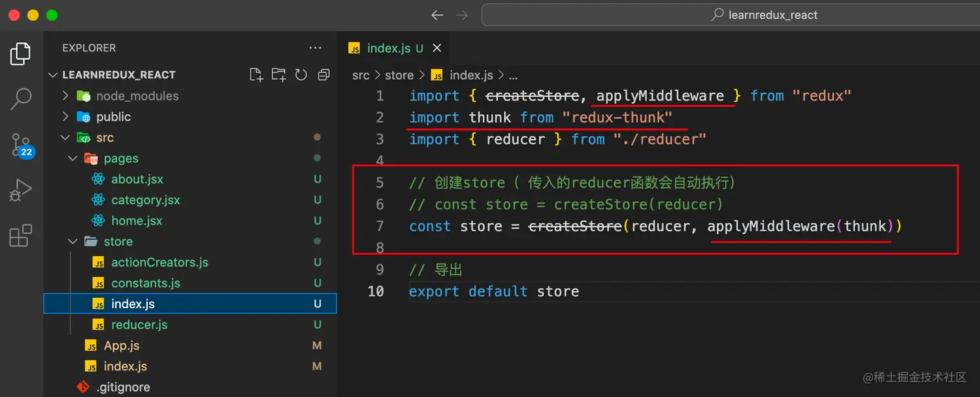This screenshot has width=980, height=397.
Task: Click line number 10 in the gutter
Action: point(377,291)
